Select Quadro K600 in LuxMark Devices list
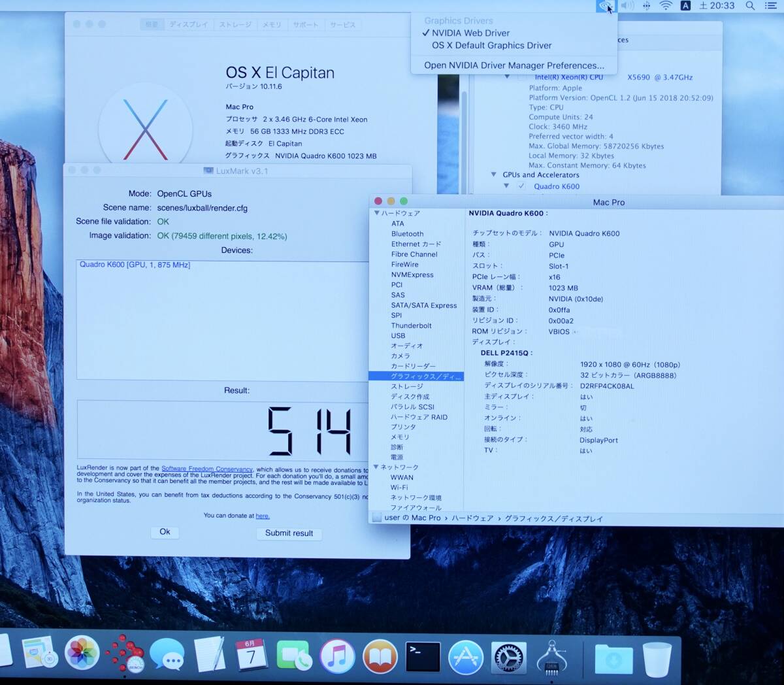 135,265
